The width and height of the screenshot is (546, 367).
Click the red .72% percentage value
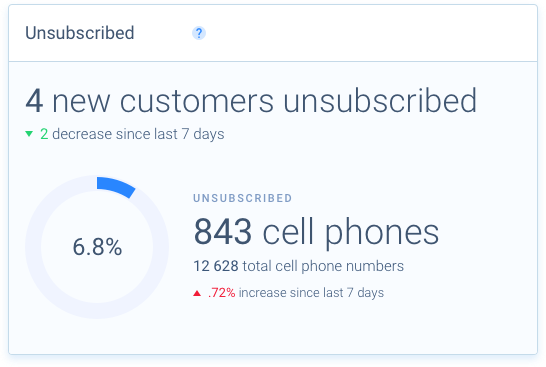click(x=221, y=293)
